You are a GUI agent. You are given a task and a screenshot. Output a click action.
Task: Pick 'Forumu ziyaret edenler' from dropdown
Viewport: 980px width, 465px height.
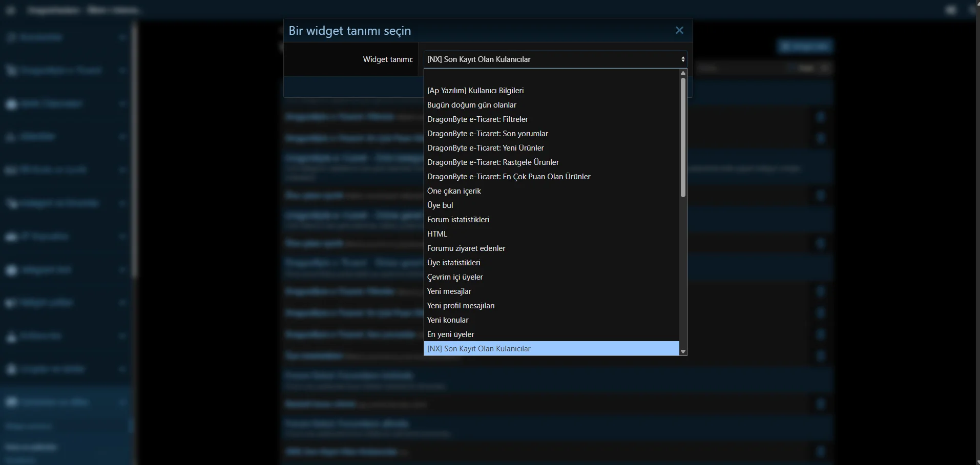[x=466, y=248]
